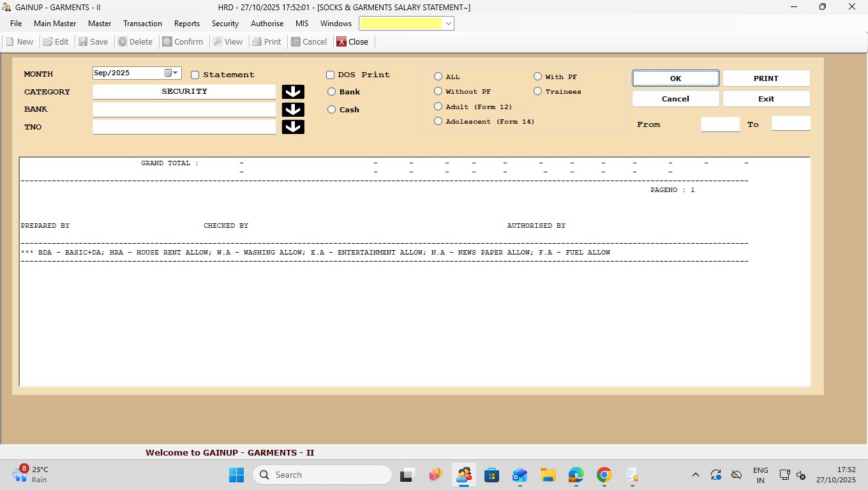Choose the Adult (Form 12) radio button
Image resolution: width=868 pixels, height=490 pixels.
438,107
